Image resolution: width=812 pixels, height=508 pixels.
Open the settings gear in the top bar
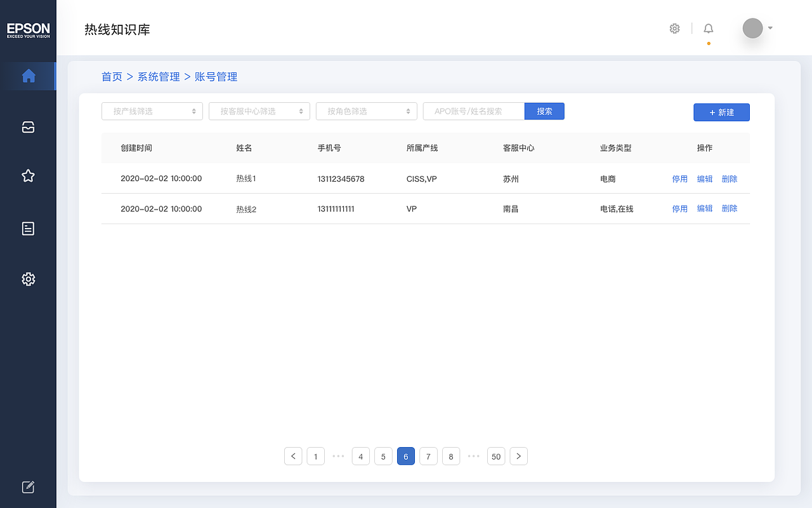click(x=674, y=28)
